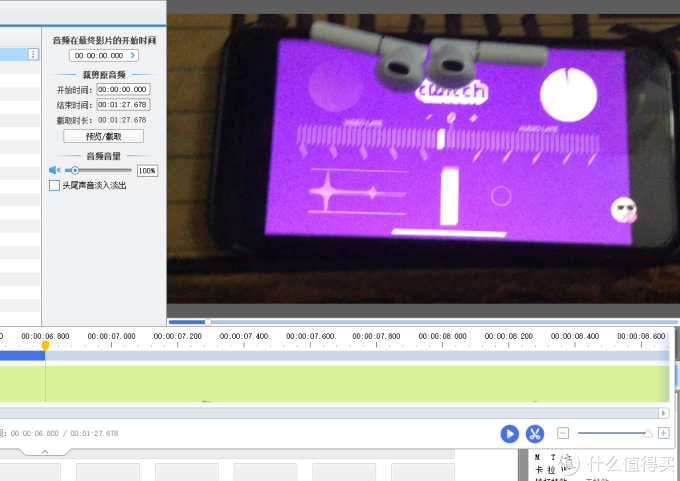Click the 截取时长 value 00:01:27.678
Viewport: 680px width, 481px height.
[122, 120]
